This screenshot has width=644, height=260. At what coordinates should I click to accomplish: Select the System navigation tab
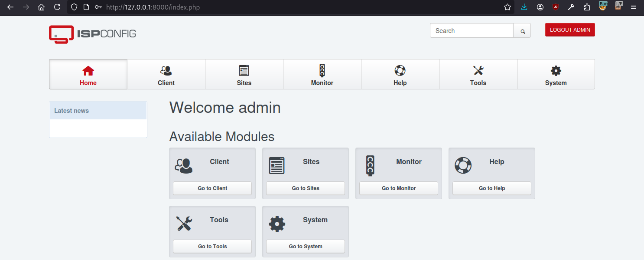point(556,74)
